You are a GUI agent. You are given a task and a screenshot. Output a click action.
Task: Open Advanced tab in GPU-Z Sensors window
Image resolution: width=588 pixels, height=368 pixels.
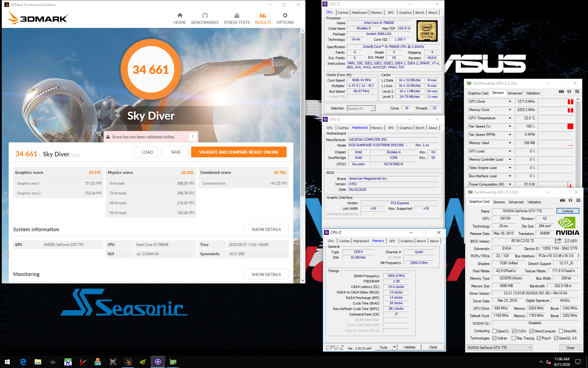coord(514,93)
